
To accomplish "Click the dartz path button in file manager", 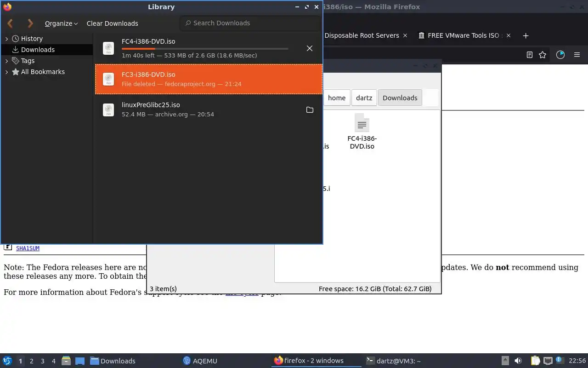I will point(364,98).
